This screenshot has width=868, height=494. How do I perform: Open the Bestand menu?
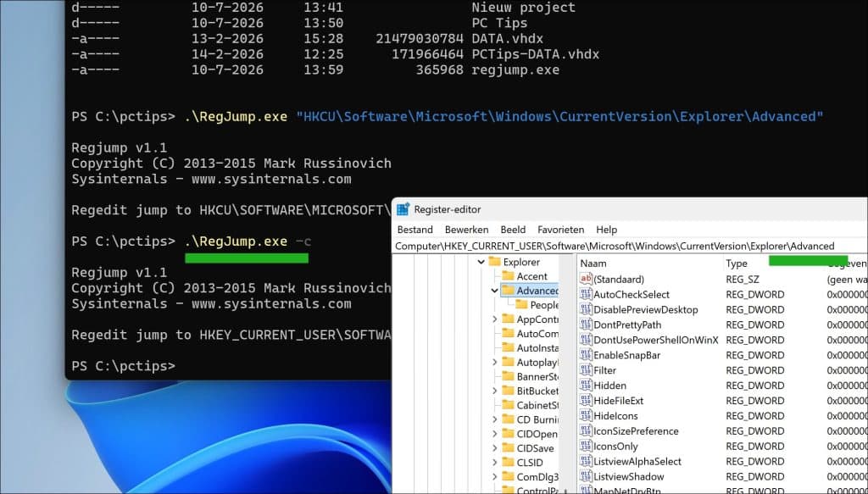pyautogui.click(x=415, y=230)
